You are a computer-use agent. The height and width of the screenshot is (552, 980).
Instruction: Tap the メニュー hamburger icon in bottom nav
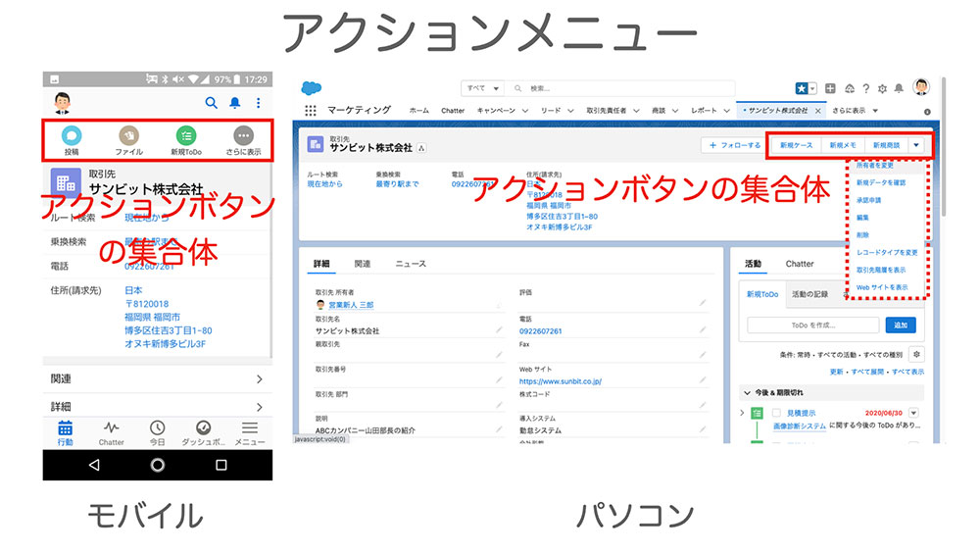click(x=249, y=428)
